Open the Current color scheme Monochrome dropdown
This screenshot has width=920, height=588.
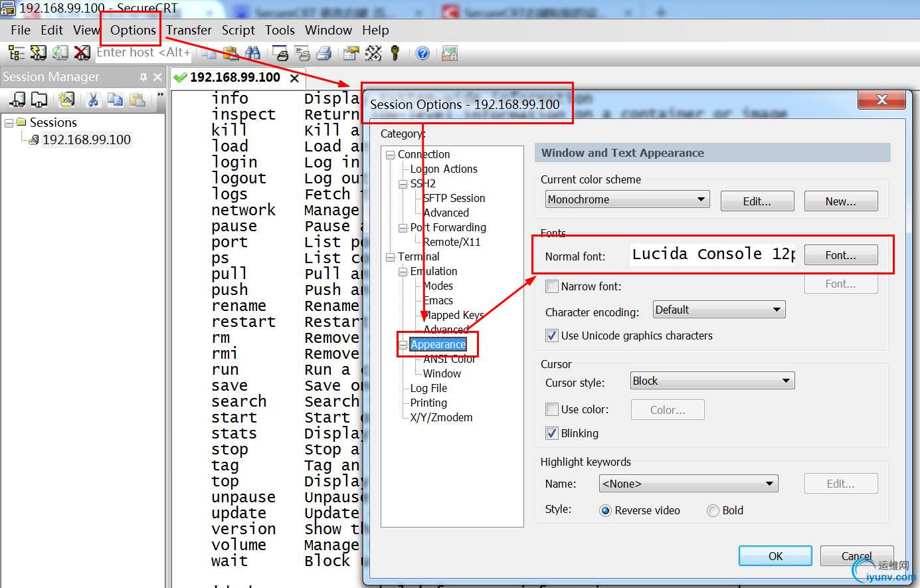click(628, 199)
